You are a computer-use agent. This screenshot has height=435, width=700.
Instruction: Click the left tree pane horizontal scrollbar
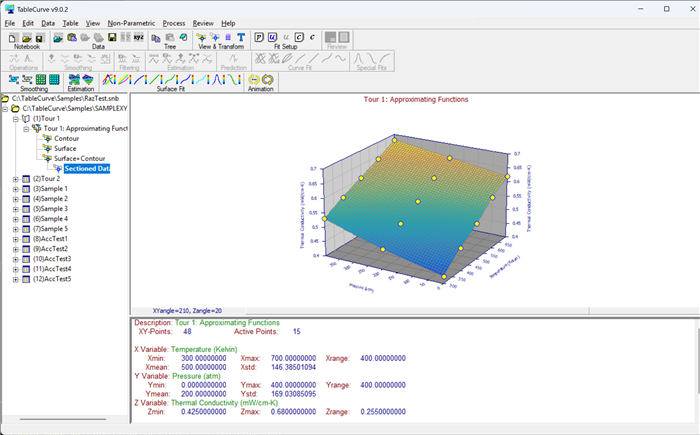point(62,419)
